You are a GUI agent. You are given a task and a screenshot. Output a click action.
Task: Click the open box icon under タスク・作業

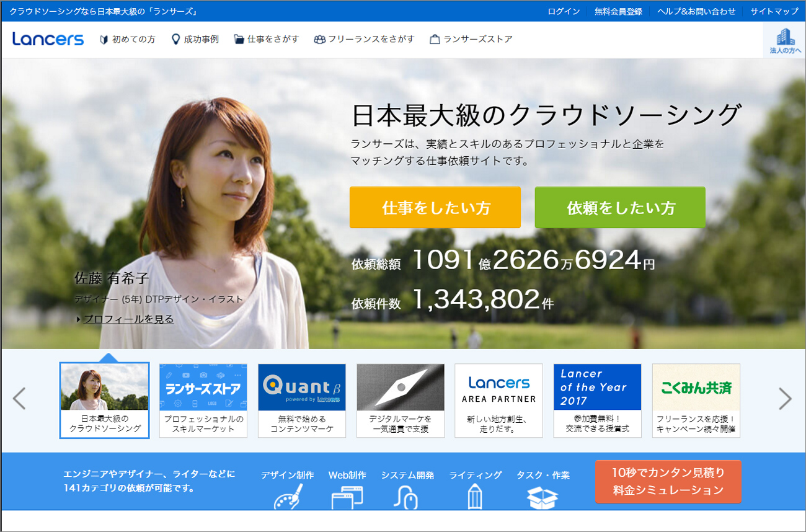click(x=542, y=497)
